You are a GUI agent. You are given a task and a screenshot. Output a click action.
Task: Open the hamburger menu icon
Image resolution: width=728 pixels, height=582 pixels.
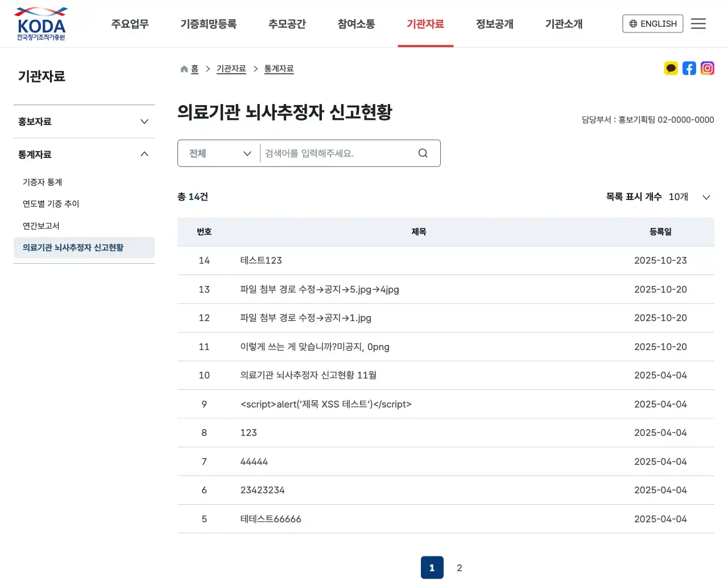tap(698, 23)
